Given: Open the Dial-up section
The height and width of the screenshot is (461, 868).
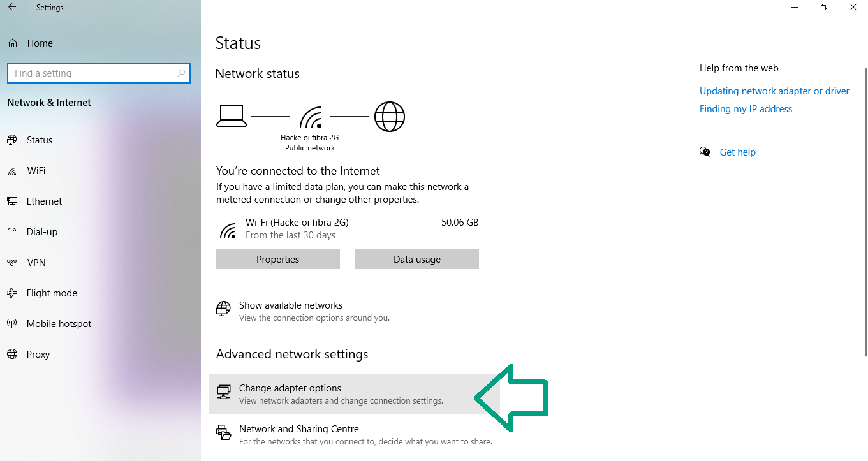Looking at the screenshot, I should coord(42,232).
